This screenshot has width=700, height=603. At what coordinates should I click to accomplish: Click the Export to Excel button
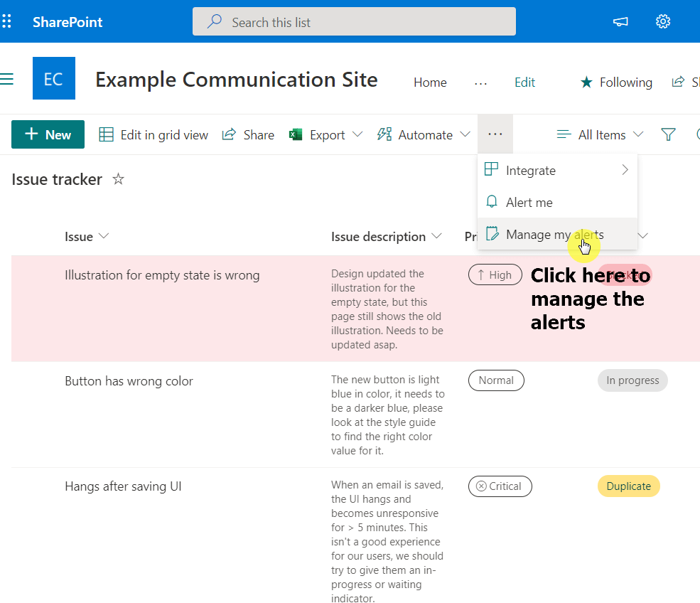click(318, 135)
